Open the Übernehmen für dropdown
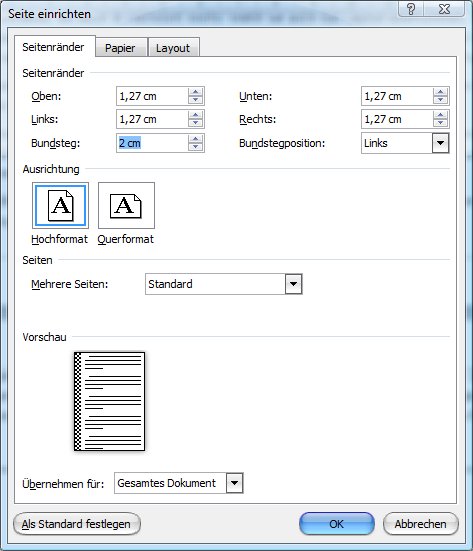The height and width of the screenshot is (551, 473). tap(234, 483)
